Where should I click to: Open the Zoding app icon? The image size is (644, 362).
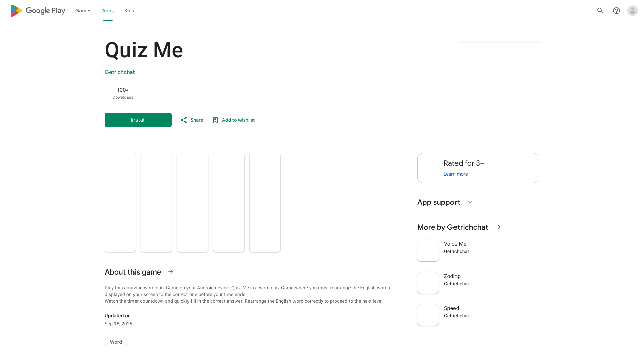428,283
